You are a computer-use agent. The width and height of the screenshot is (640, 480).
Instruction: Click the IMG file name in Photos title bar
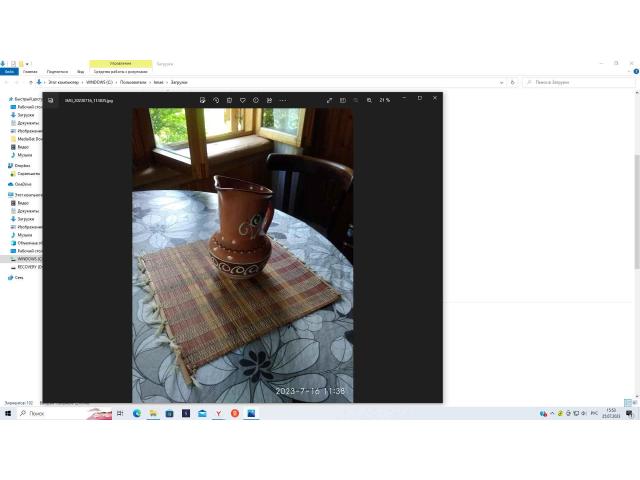tap(89, 100)
